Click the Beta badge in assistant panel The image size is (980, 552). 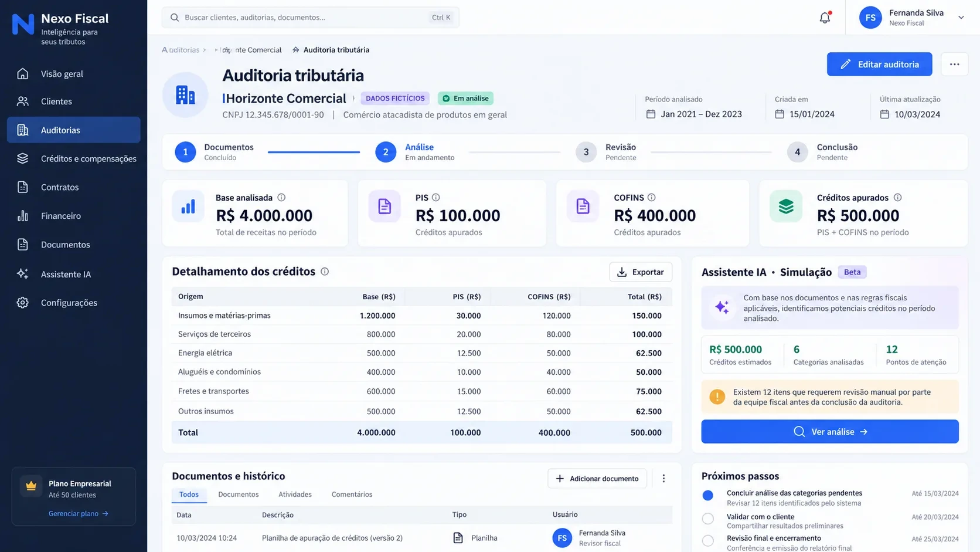coord(852,272)
